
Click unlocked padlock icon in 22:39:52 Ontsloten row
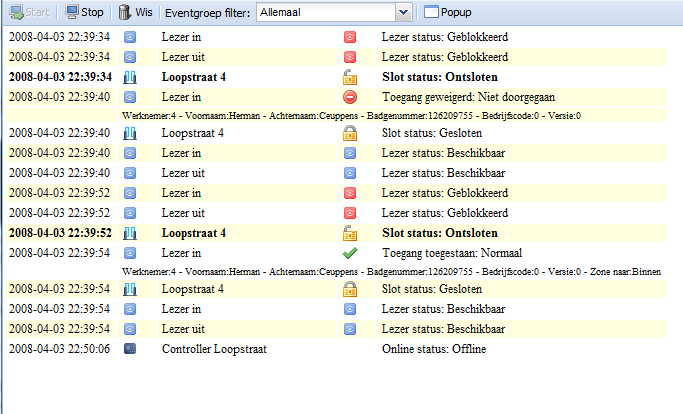pyautogui.click(x=350, y=233)
